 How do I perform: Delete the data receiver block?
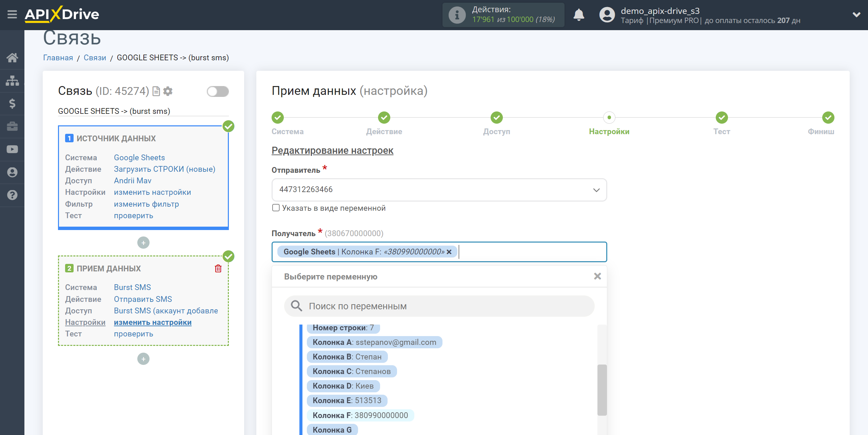[218, 269]
